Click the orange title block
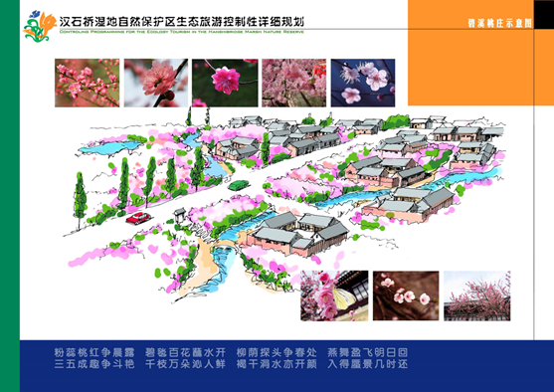554x392 pixels. point(470,53)
